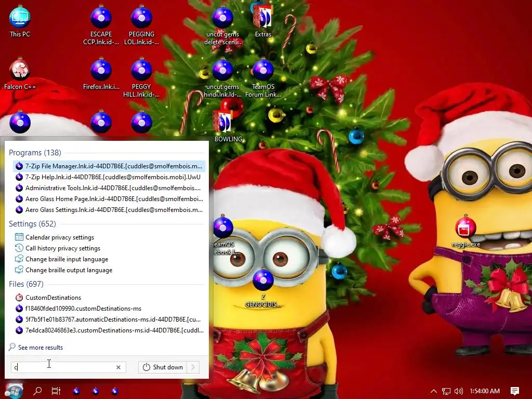
Task: Click the Shut down button
Action: coord(163,367)
